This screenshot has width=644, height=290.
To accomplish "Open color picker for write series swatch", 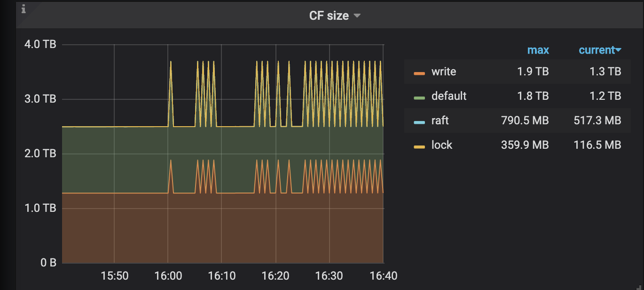I will coord(419,72).
